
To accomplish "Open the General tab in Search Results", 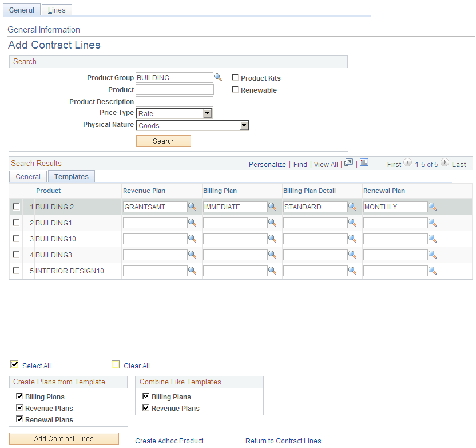I will [27, 177].
